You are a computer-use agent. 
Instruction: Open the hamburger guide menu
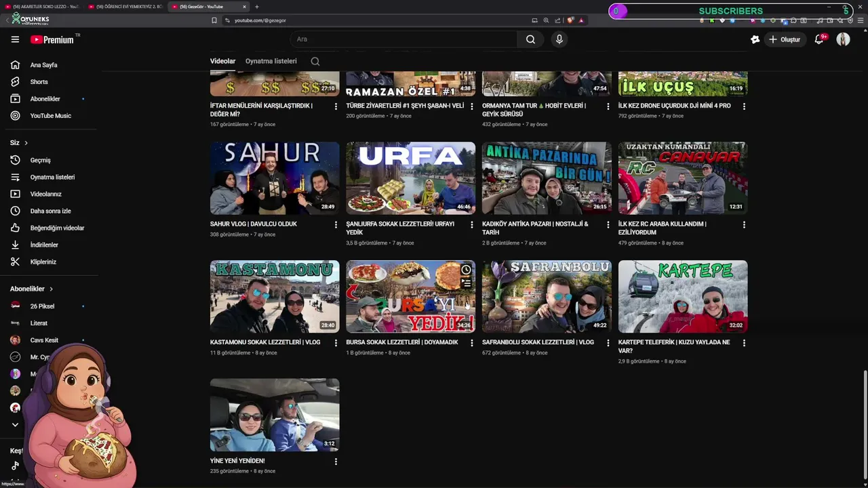coord(15,39)
